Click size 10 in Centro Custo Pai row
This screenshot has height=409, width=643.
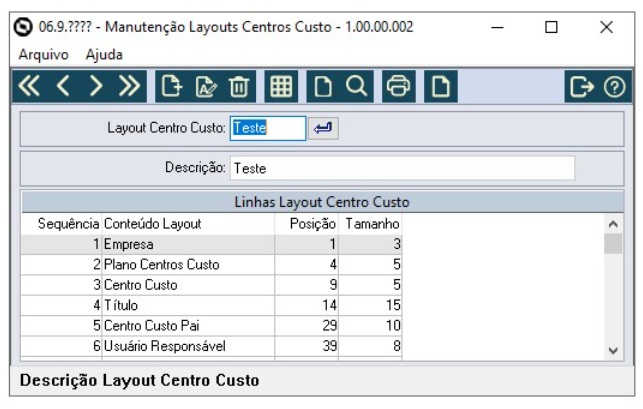(x=370, y=326)
